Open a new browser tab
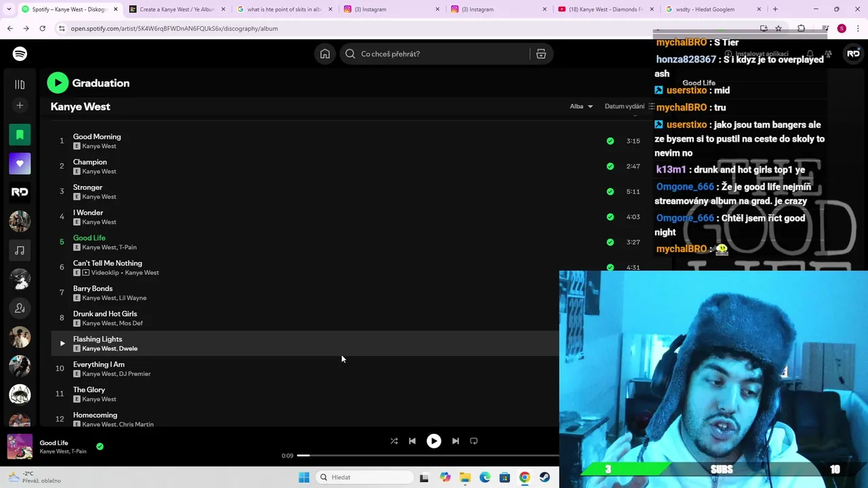The width and height of the screenshot is (868, 488). (775, 9)
